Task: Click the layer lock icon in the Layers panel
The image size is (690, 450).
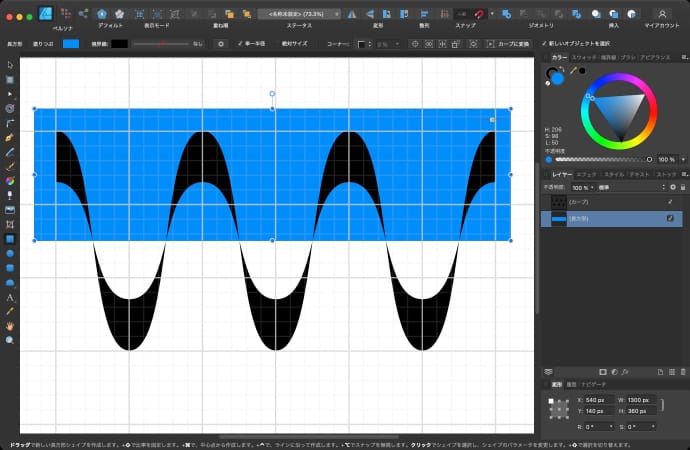Action: point(683,187)
